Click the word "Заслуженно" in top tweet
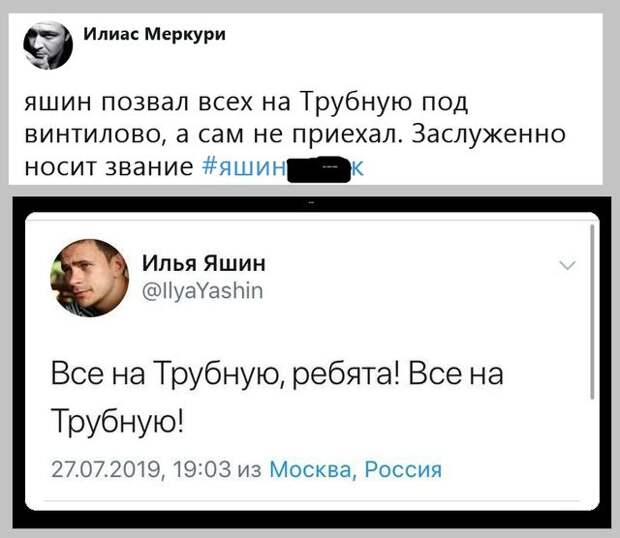The image size is (620, 538). [x=488, y=134]
